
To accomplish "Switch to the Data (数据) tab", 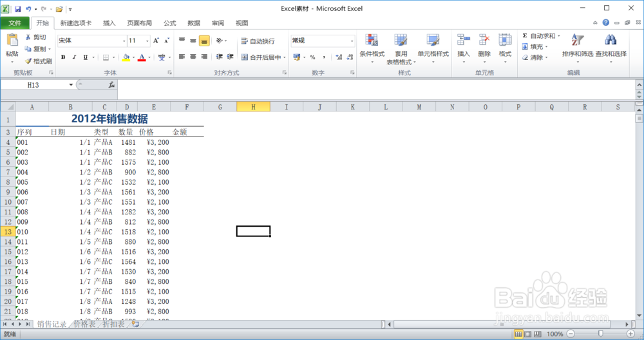I will (x=193, y=23).
